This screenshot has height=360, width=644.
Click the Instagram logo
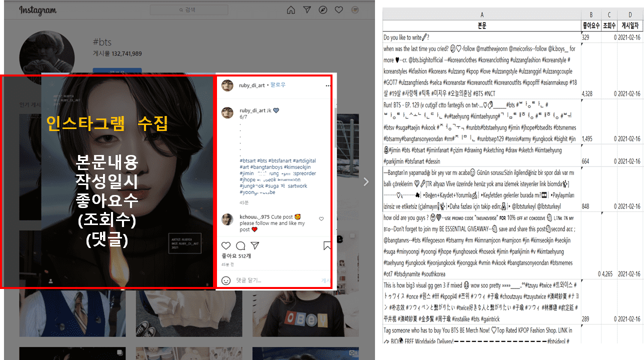[x=38, y=10]
